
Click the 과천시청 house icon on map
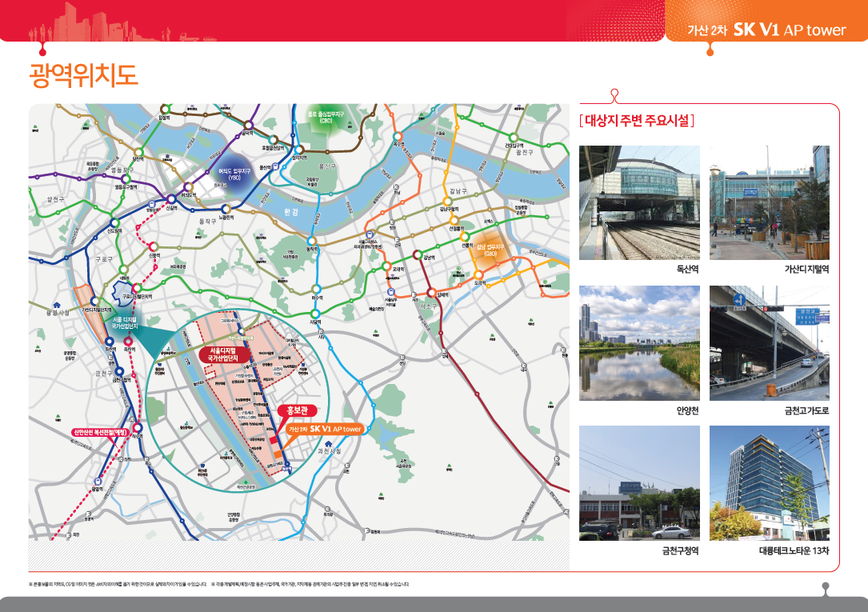(x=328, y=444)
